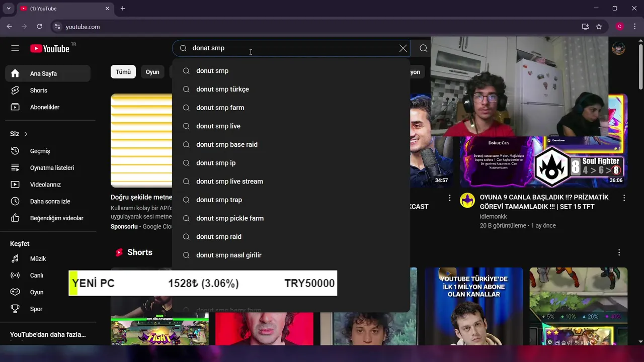Viewport: 644px width, 362px height.
Task: Select suggestion "donut smp trap"
Action: [291, 200]
